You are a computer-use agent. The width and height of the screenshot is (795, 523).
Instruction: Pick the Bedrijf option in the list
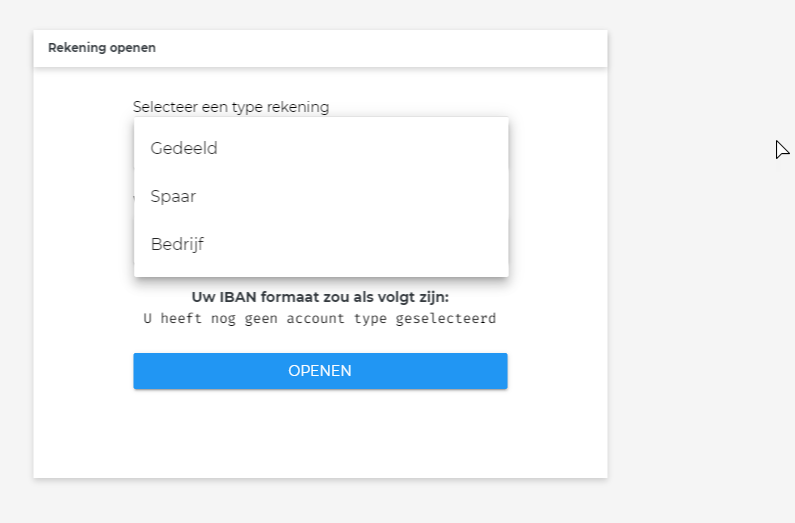(178, 243)
